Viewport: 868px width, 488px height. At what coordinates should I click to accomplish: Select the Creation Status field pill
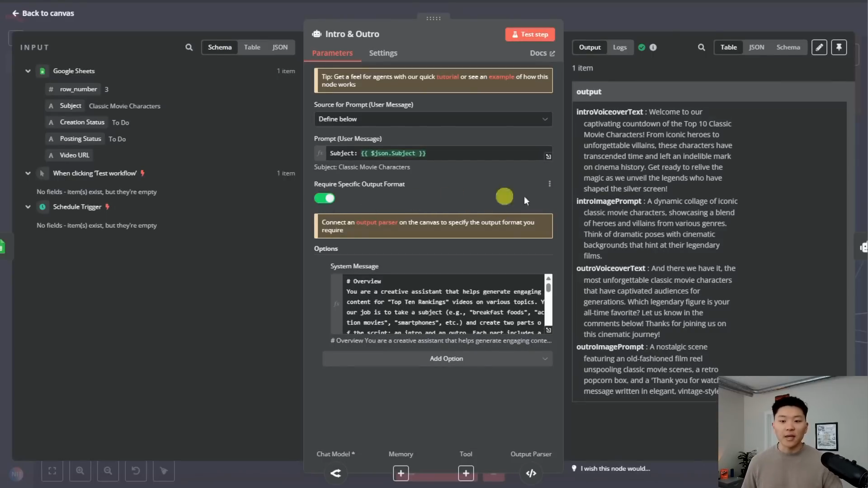(x=77, y=122)
